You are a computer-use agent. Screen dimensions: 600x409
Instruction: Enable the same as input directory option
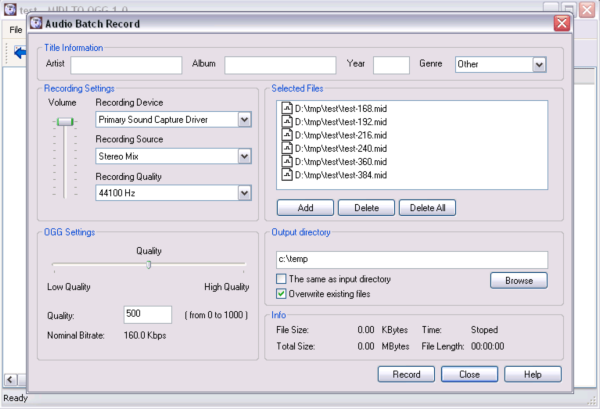(281, 279)
